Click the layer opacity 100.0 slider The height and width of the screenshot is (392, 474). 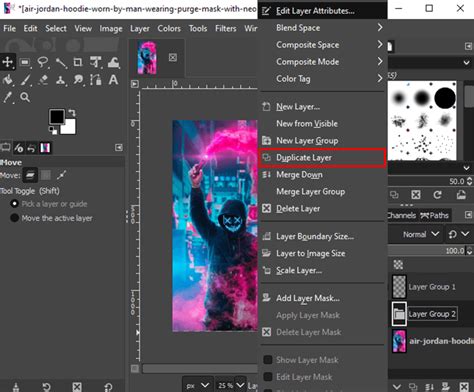click(430, 251)
